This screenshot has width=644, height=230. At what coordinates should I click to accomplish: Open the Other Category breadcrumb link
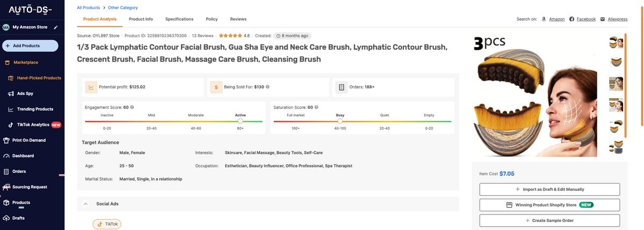point(123,8)
